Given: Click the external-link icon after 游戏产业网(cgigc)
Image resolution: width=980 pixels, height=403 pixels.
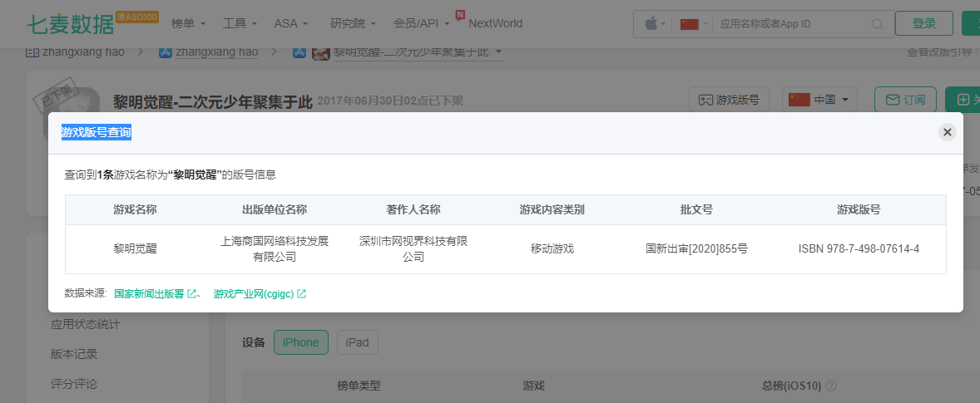Looking at the screenshot, I should 301,293.
